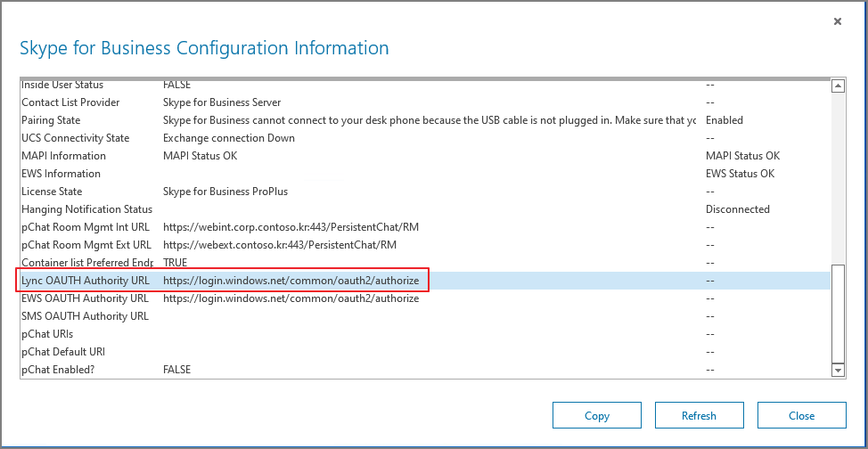
Task: Select the EWS Information row label
Action: tap(61, 174)
